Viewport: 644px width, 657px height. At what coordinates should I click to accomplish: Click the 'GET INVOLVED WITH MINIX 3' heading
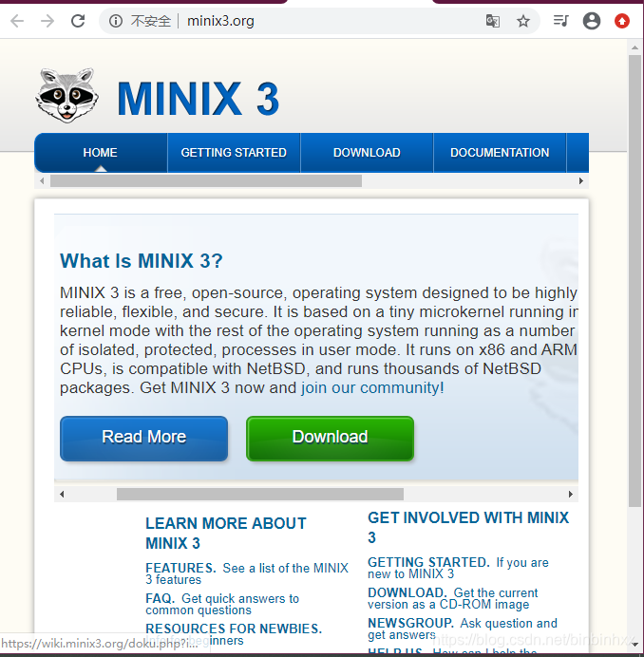468,528
